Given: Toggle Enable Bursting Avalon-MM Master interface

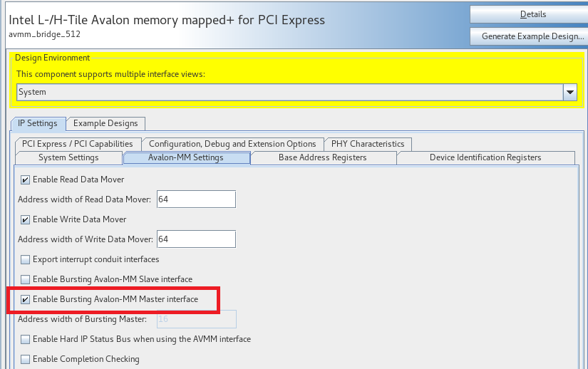Looking at the screenshot, I should click(x=25, y=299).
